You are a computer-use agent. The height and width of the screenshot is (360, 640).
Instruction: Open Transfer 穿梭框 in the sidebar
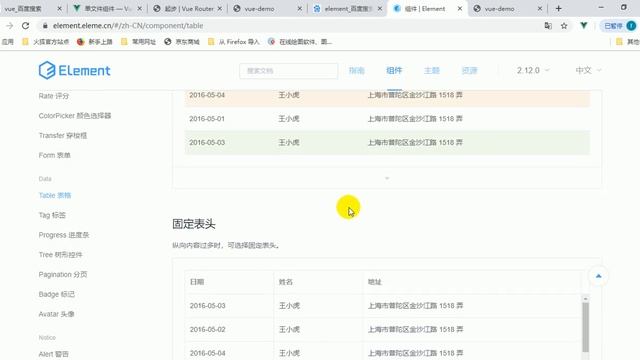coord(62,136)
